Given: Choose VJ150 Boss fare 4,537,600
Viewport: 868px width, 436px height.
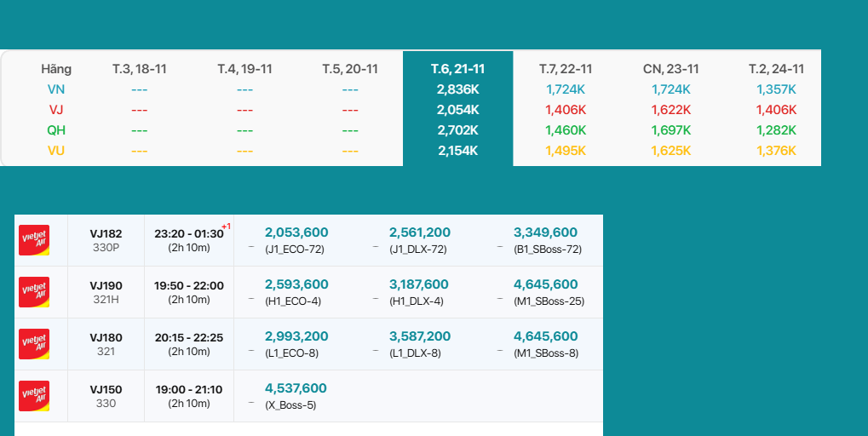Looking at the screenshot, I should click(296, 388).
